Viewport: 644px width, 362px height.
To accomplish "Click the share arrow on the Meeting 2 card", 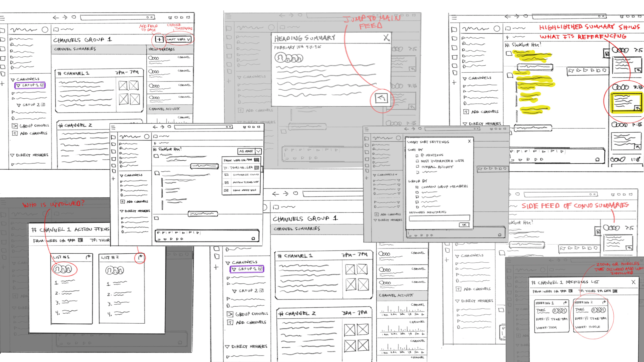I will (604, 302).
